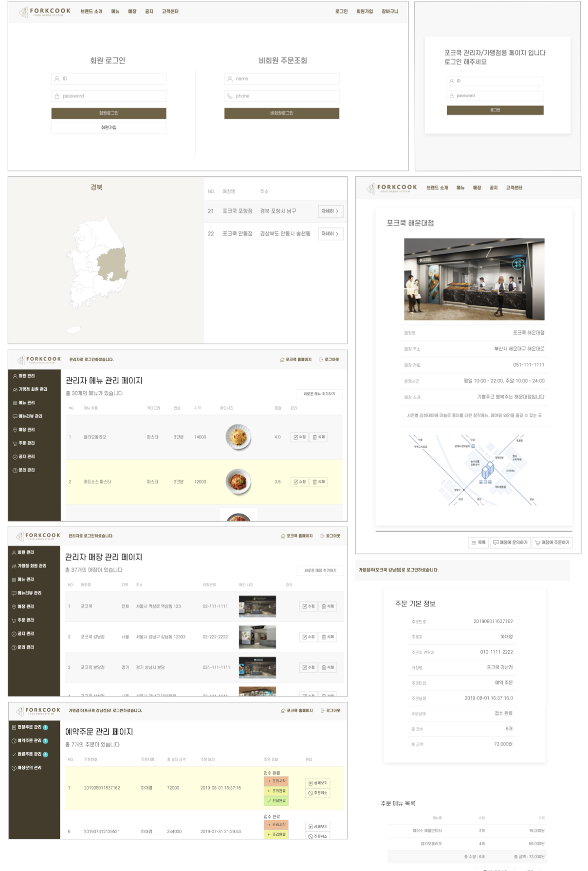Start cooking for order 201908011637162
The width and height of the screenshot is (588, 871).
(x=276, y=781)
